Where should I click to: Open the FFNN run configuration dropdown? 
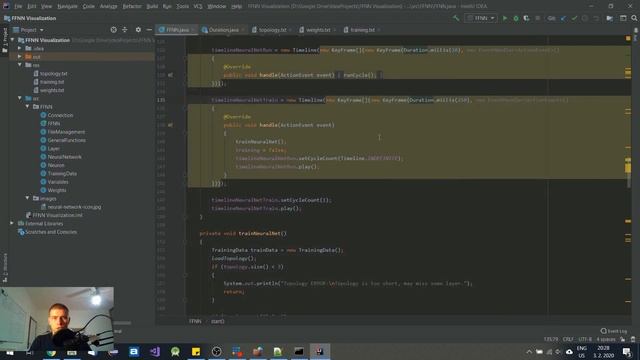[x=480, y=18]
